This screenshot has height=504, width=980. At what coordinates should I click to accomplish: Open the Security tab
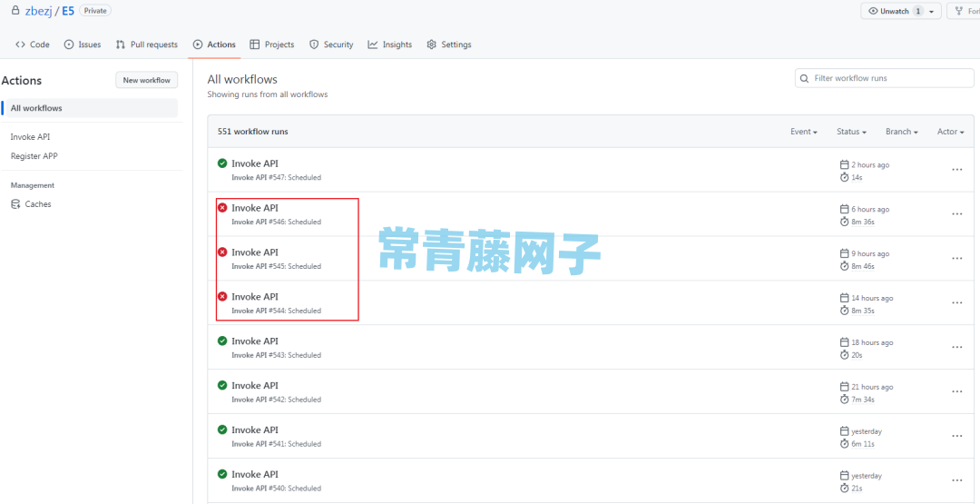click(x=331, y=44)
